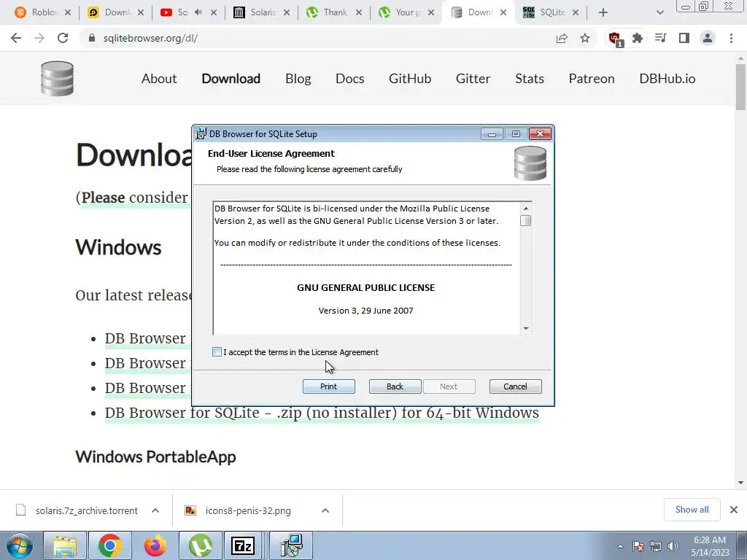Mute the YouTube tab speaker icon
The width and height of the screenshot is (747, 560).
tap(198, 12)
